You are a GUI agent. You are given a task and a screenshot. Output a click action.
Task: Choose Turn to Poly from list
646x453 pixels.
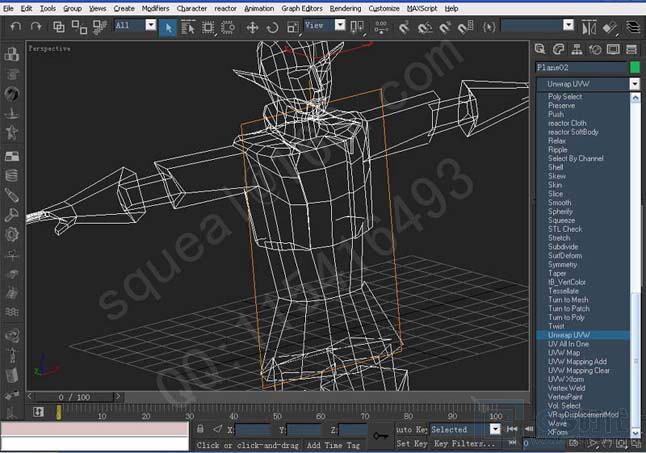566,318
